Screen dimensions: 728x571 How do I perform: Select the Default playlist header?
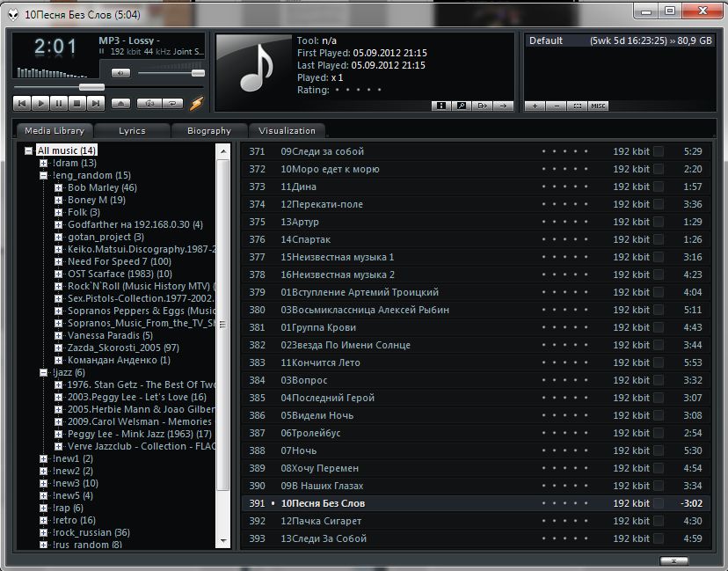click(620, 40)
